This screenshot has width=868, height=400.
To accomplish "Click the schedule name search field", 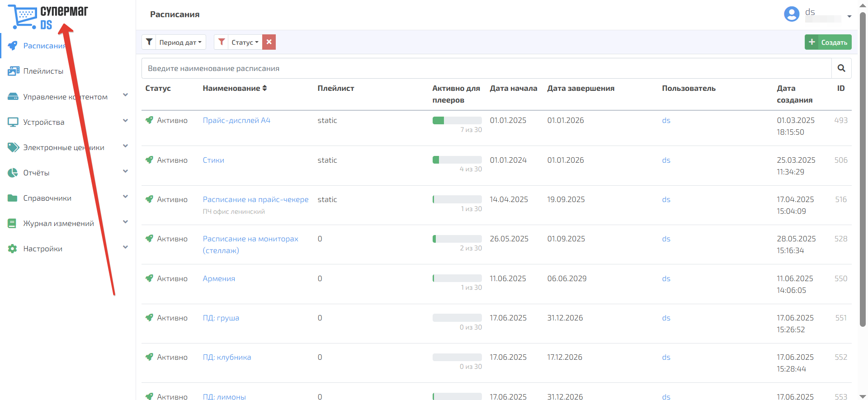I will coord(486,68).
